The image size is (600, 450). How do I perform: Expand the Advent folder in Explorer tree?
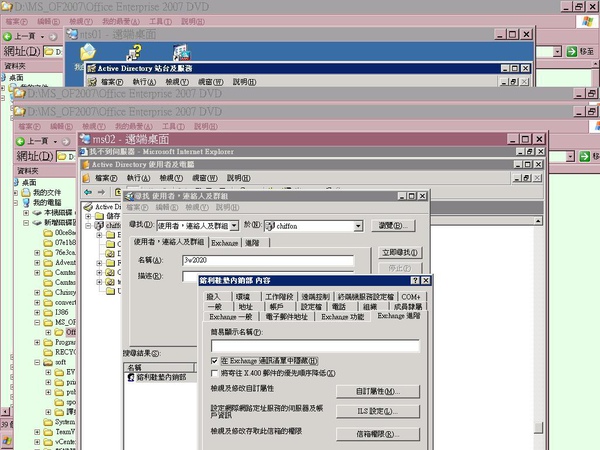coord(37,263)
